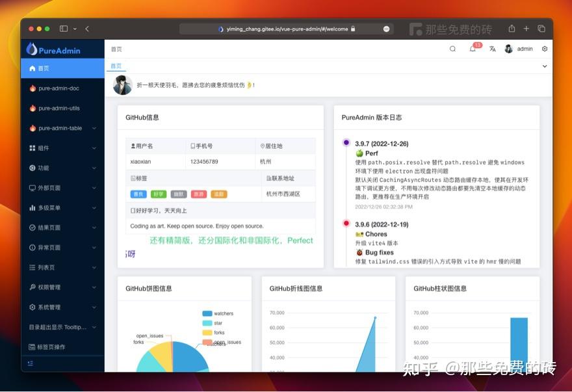The image size is (572, 392).
Task: Go back with Safari back arrow
Action: [87, 29]
